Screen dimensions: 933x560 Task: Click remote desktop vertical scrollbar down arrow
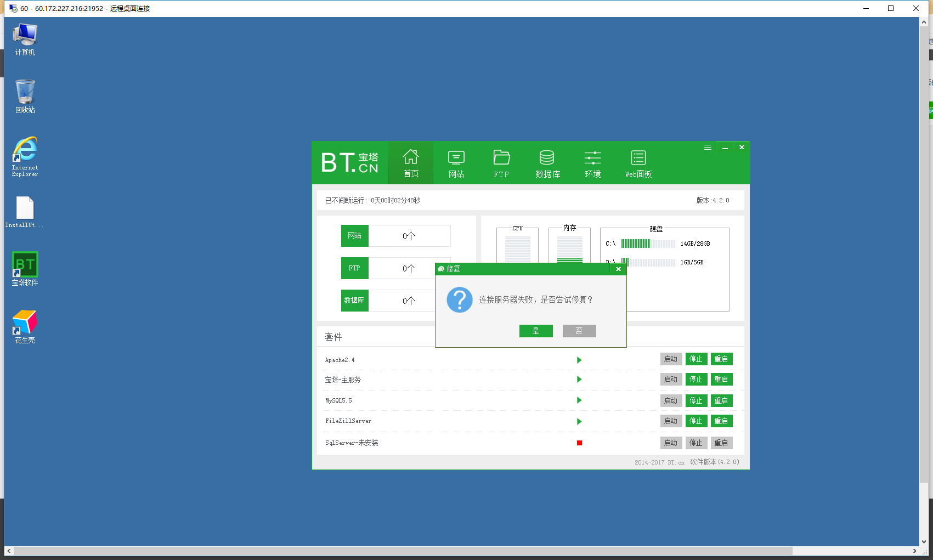pos(924,541)
